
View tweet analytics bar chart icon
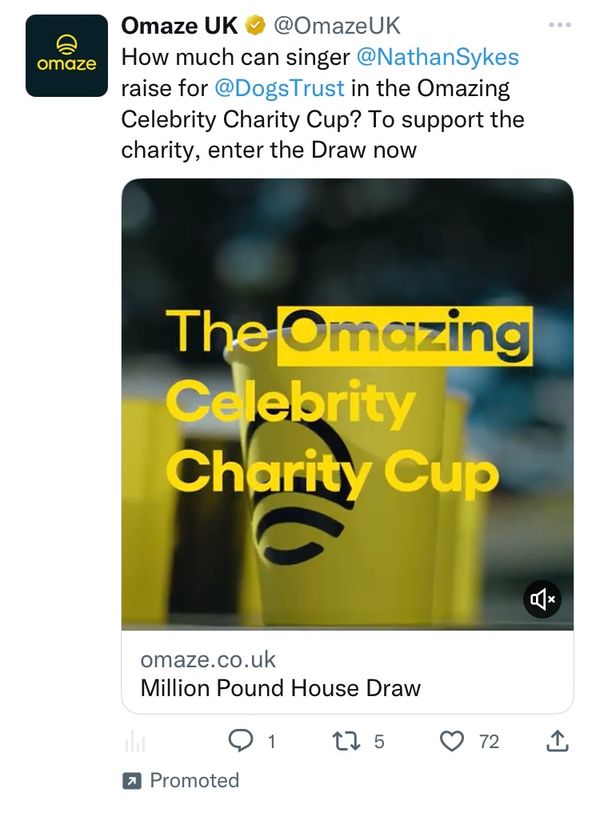(134, 742)
